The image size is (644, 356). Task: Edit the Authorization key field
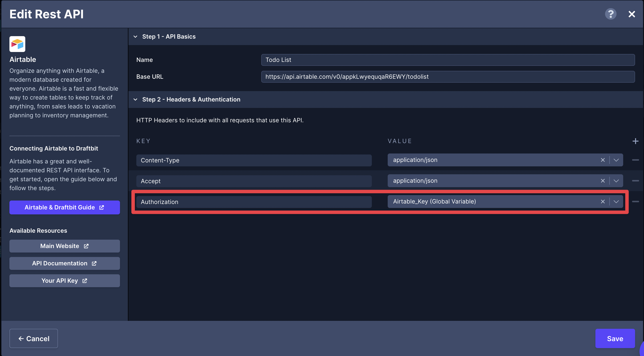(x=254, y=202)
